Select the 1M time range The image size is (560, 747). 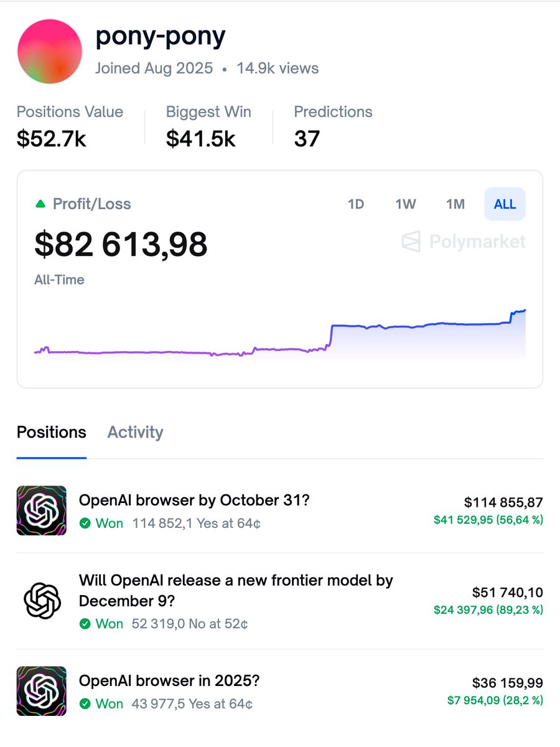455,204
